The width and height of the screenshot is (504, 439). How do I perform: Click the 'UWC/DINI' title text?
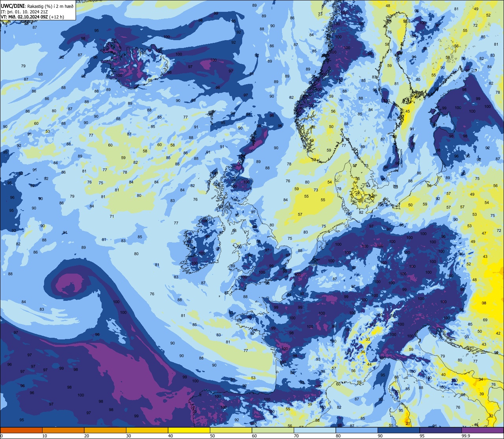[x=12, y=6]
